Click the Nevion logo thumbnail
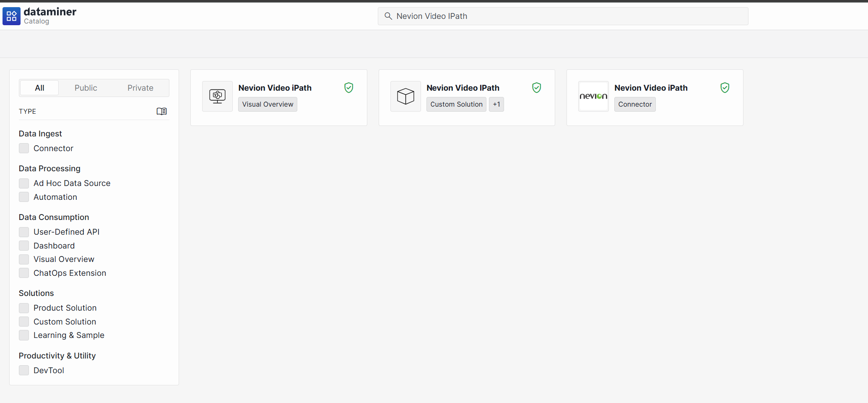The height and width of the screenshot is (403, 868). coord(593,96)
